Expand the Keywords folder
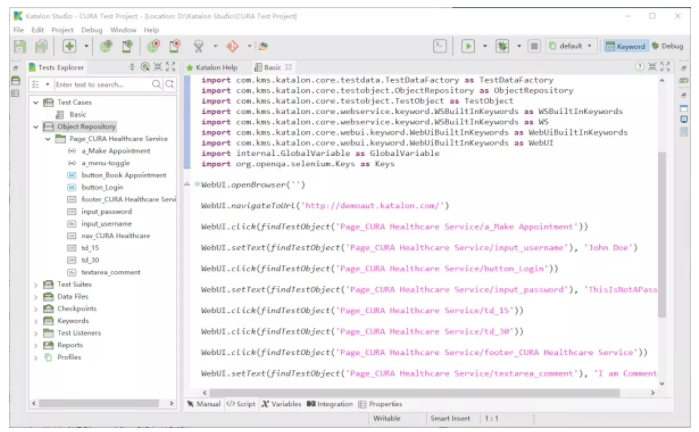The image size is (699, 432). point(36,321)
